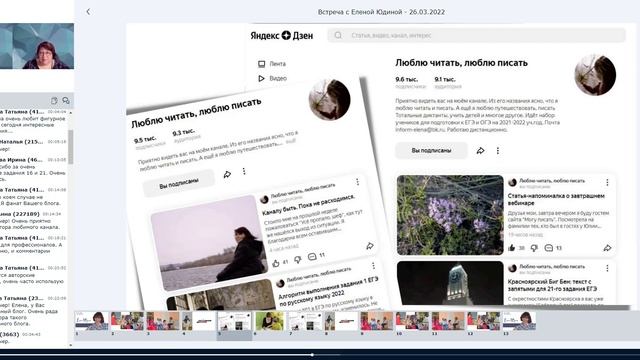Click the Яндекс Дзен logo
The width and height of the screenshot is (640, 360).
tap(282, 36)
